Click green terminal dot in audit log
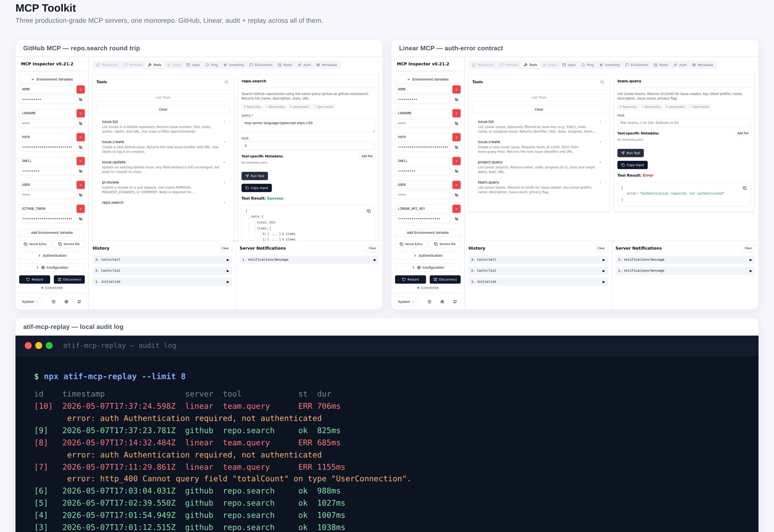The image size is (774, 532). pyautogui.click(x=49, y=346)
